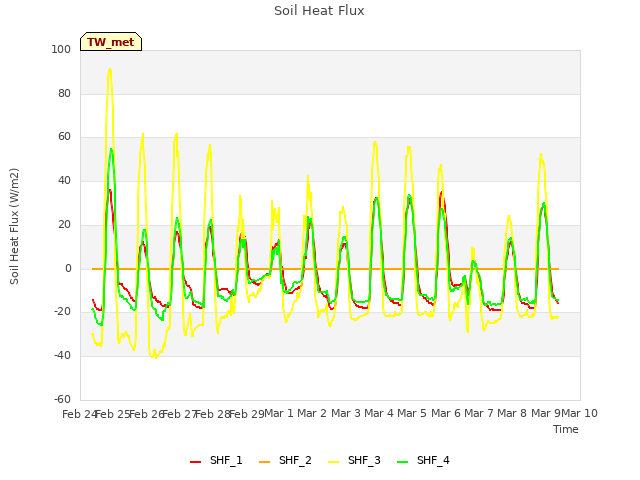This screenshot has height=480, width=640.
Task: Click the red SHF_1 legend color marker
Action: click(x=196, y=462)
